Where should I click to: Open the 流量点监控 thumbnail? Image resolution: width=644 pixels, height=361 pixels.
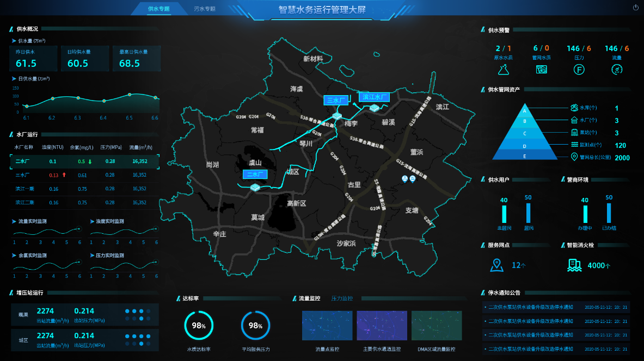pyautogui.click(x=327, y=326)
